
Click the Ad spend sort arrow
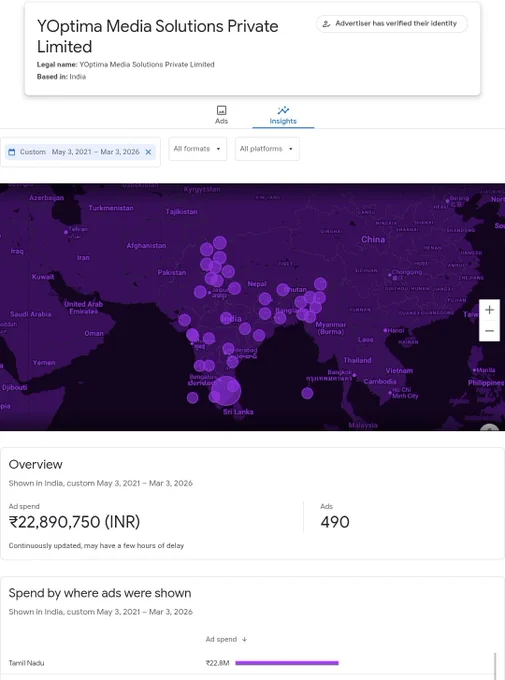click(x=244, y=639)
